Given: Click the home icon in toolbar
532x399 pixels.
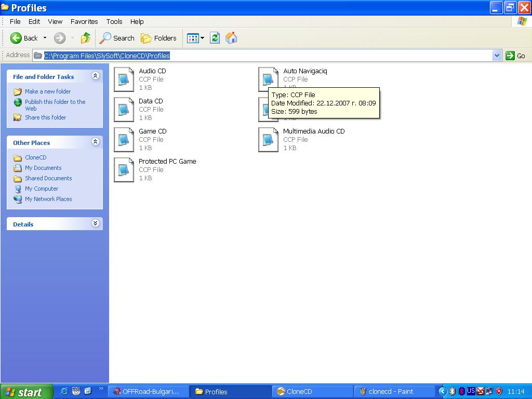Looking at the screenshot, I should 231,38.
